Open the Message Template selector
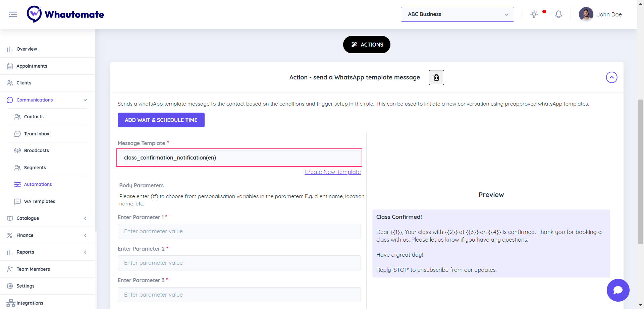This screenshot has height=309, width=644. [239, 158]
